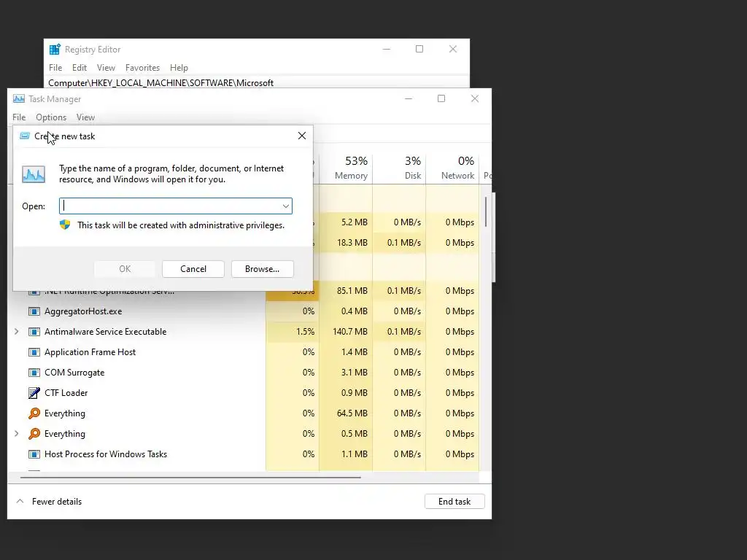
Task: Open the dropdown arrow in Open field
Action: coord(285,206)
